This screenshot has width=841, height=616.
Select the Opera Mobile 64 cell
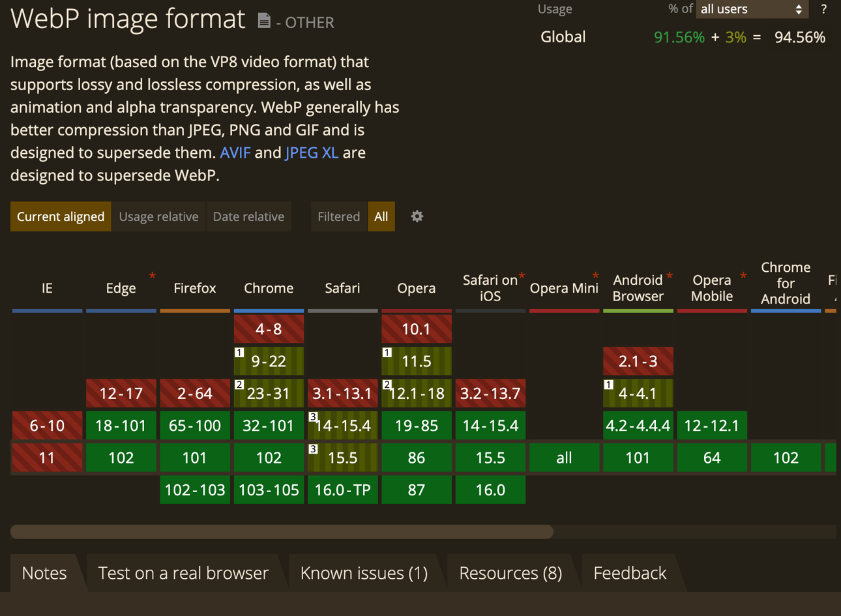712,458
